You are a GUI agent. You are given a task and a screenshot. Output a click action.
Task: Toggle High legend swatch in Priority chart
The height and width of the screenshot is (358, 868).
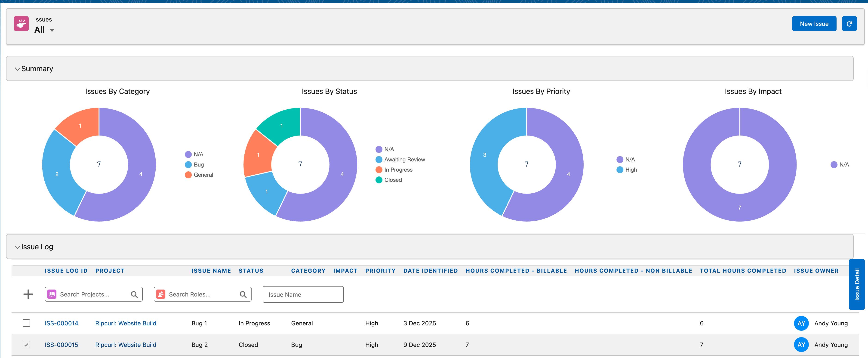pyautogui.click(x=620, y=170)
